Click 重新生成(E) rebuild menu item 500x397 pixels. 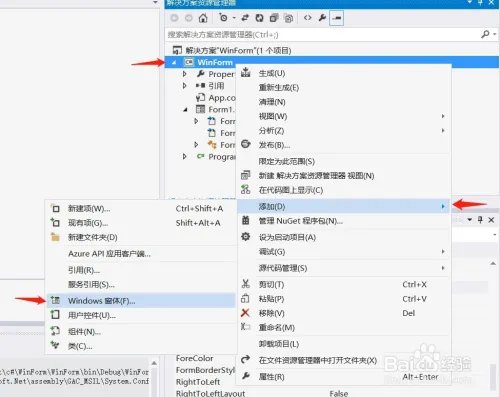pyautogui.click(x=344, y=88)
